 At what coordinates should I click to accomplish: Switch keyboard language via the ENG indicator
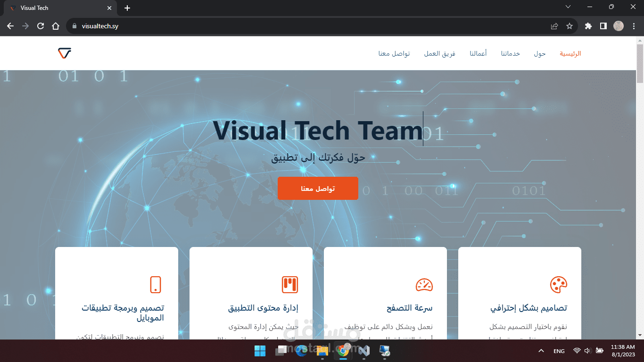pyautogui.click(x=559, y=351)
